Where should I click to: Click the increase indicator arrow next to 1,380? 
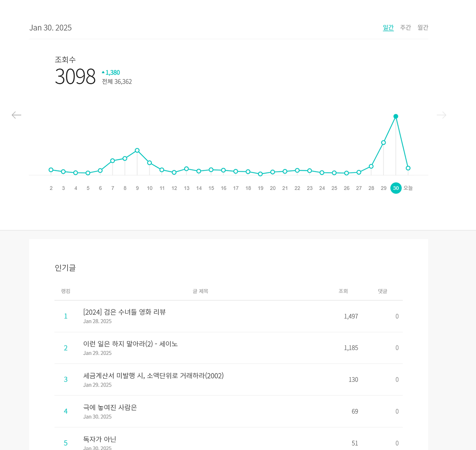[103, 72]
